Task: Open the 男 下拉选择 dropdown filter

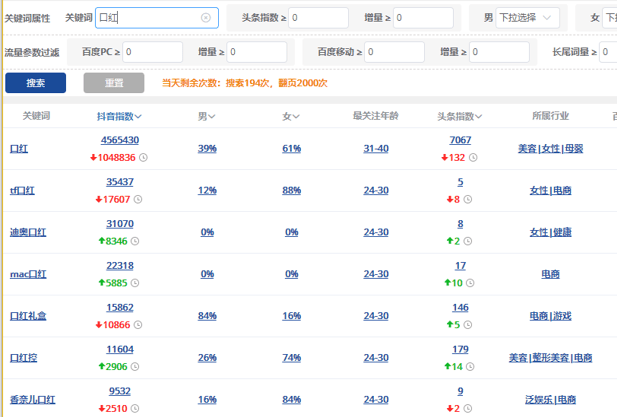Action: click(x=527, y=18)
